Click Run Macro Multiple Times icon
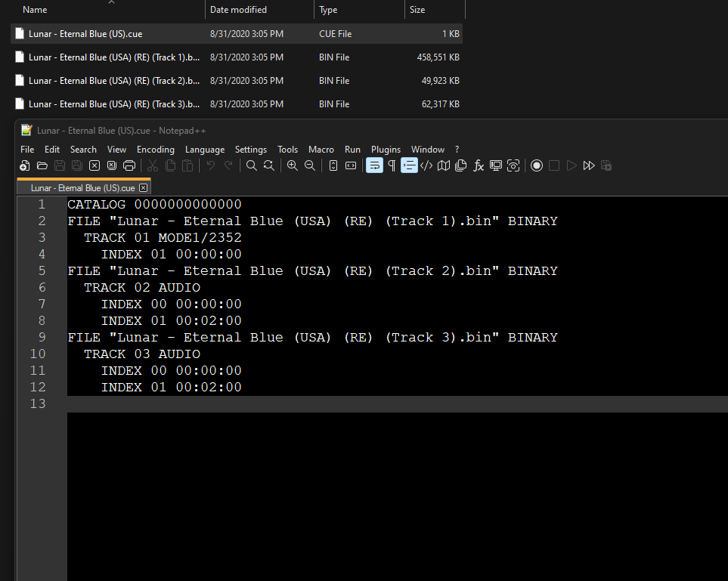Screen dimensions: 728x581 click(589, 165)
